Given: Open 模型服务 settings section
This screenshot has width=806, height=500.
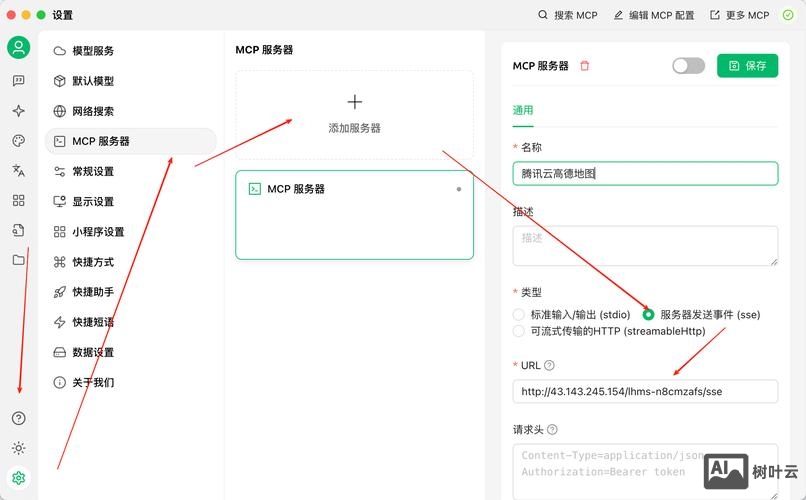Looking at the screenshot, I should (x=131, y=51).
